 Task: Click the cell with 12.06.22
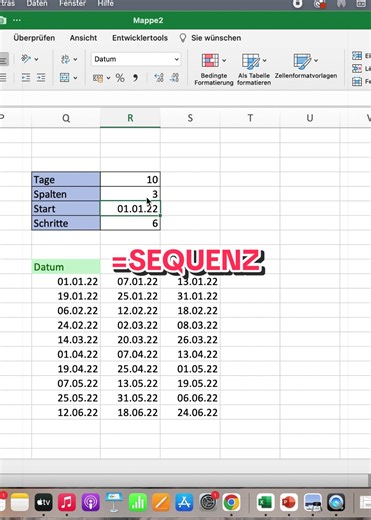(x=66, y=412)
